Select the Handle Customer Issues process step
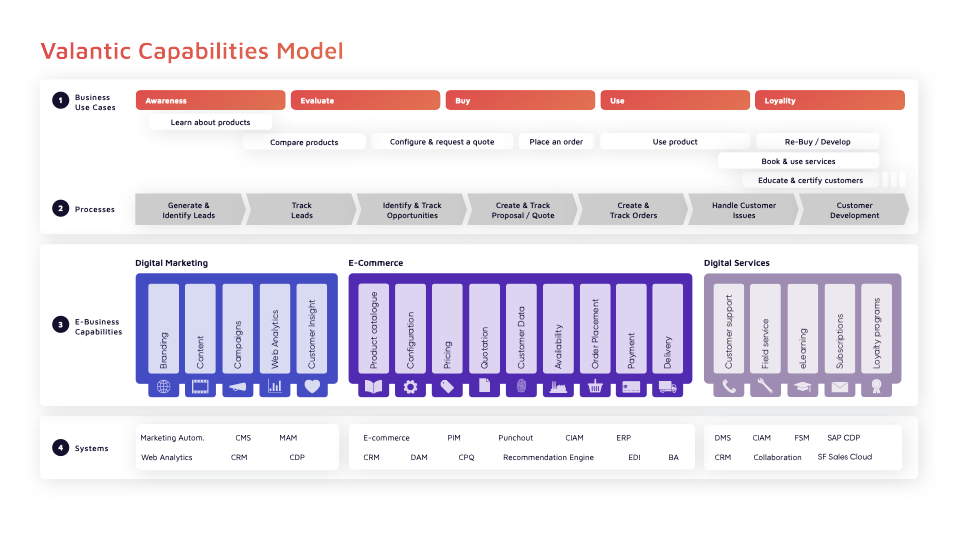960x540 pixels. coord(743,210)
